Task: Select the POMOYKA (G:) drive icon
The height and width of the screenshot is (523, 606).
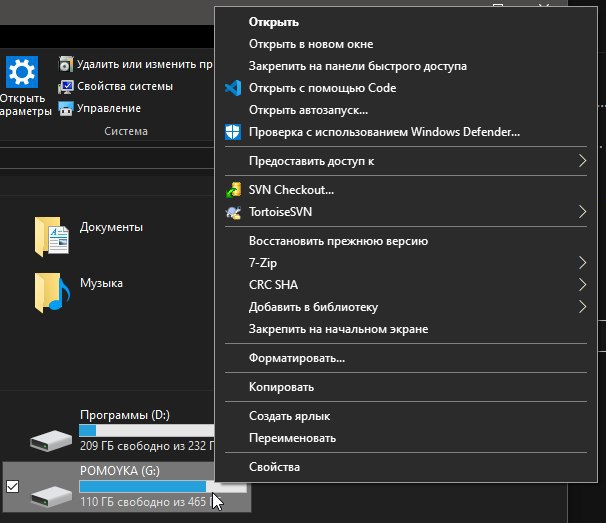Action: point(51,497)
